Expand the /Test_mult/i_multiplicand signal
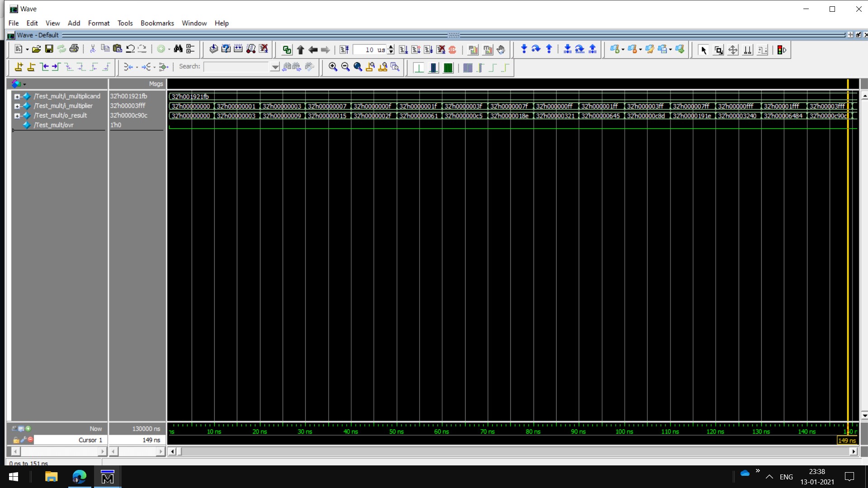This screenshot has width=868, height=488. [x=17, y=96]
